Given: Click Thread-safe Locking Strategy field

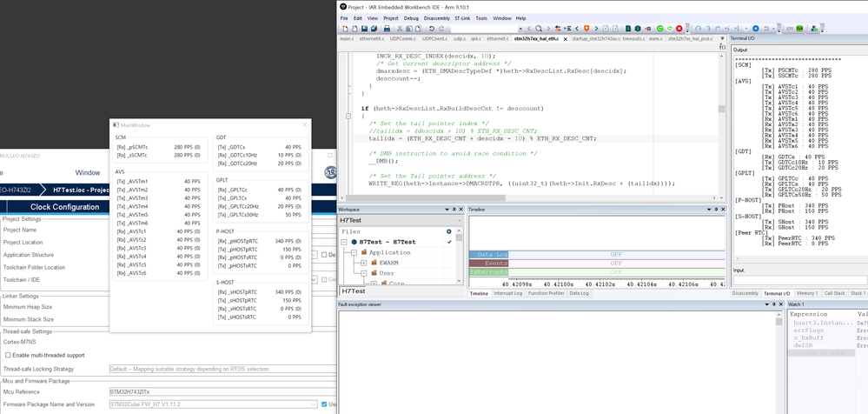Looking at the screenshot, I should point(222,369).
